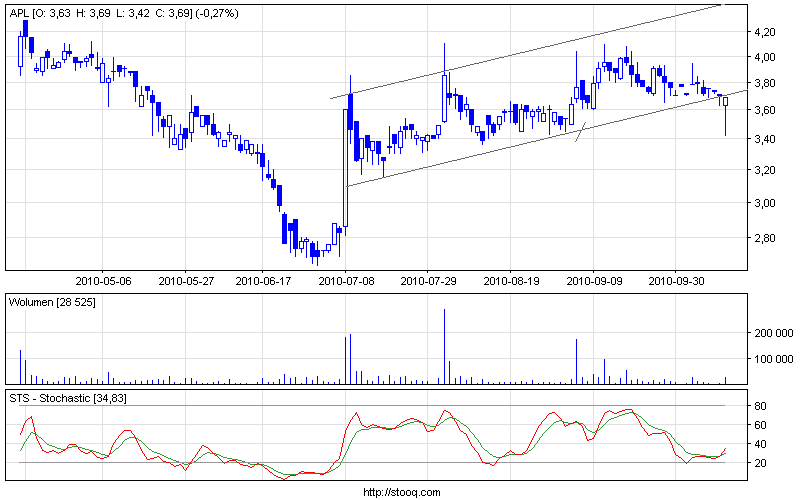Click the 80 stochastic axis label

coord(760,406)
